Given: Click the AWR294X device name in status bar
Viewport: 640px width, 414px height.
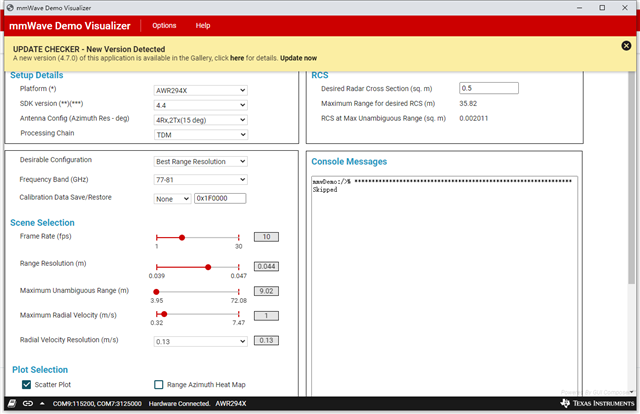Looking at the screenshot, I should coord(231,403).
